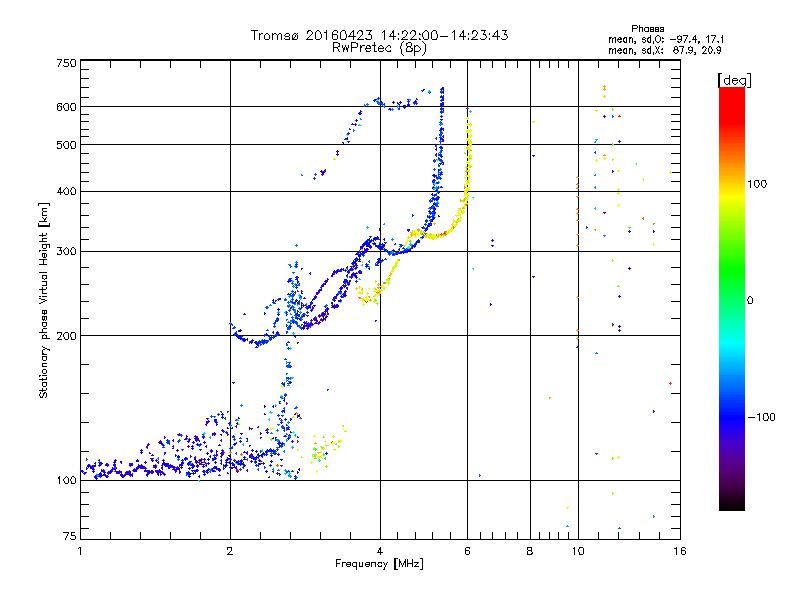Viewport: 800px width, 600px height.
Task: Click the 'Frequency [MHz]' axis title
Action: tap(379, 563)
